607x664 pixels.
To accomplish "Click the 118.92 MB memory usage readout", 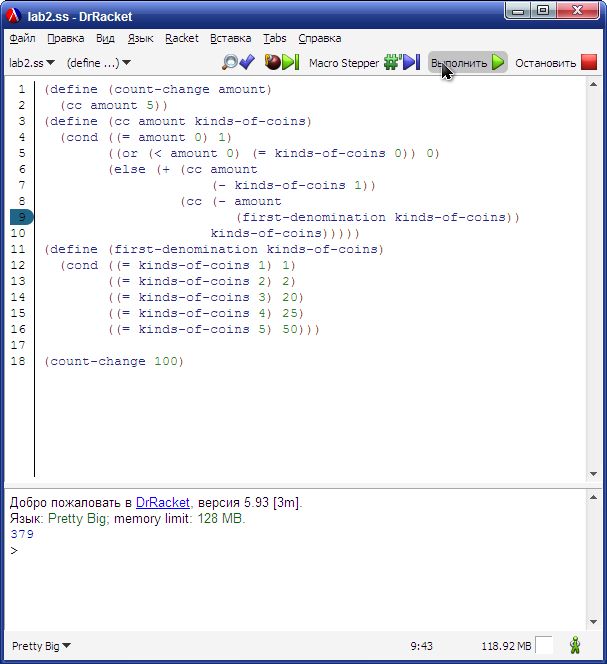I will click(x=506, y=646).
